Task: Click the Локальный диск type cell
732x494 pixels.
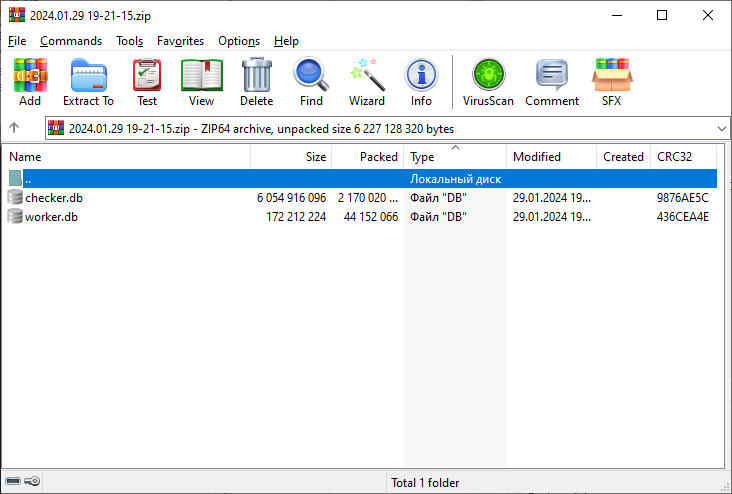Action: (455, 179)
